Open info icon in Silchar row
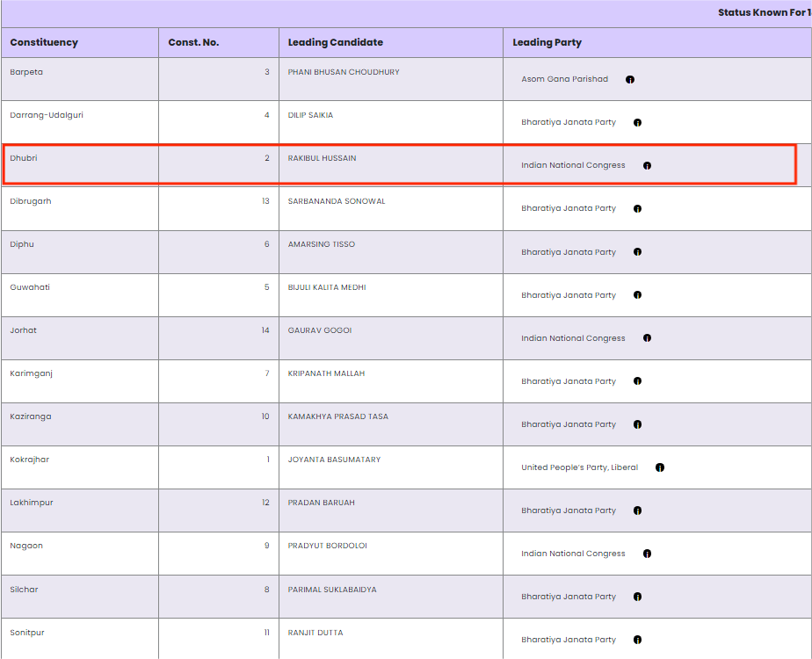The height and width of the screenshot is (659, 812). (638, 597)
